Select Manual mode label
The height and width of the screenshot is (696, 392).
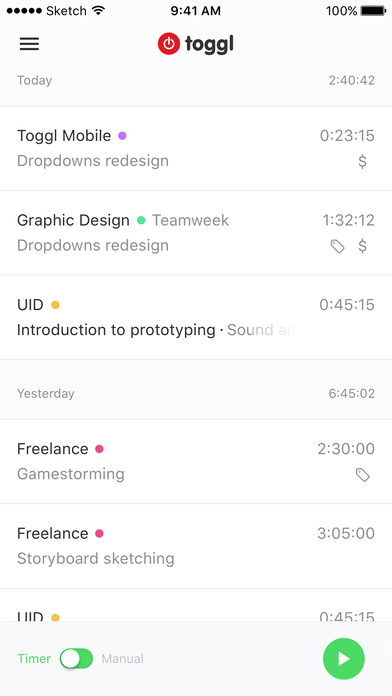pos(123,659)
